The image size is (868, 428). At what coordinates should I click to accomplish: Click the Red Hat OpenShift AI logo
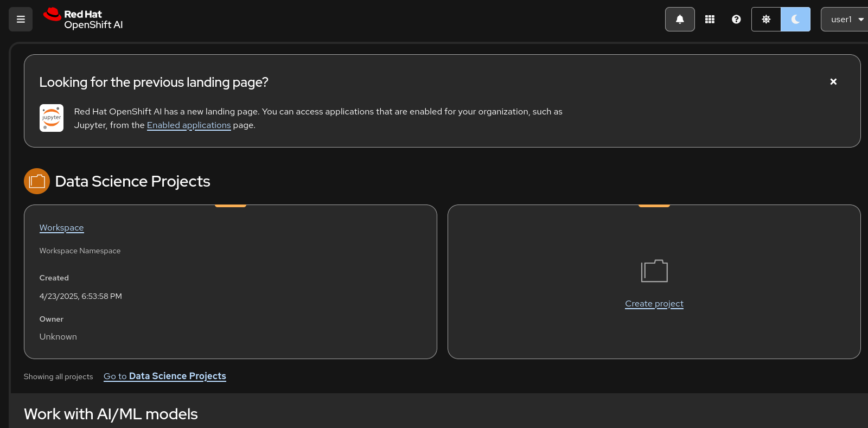[x=83, y=19]
